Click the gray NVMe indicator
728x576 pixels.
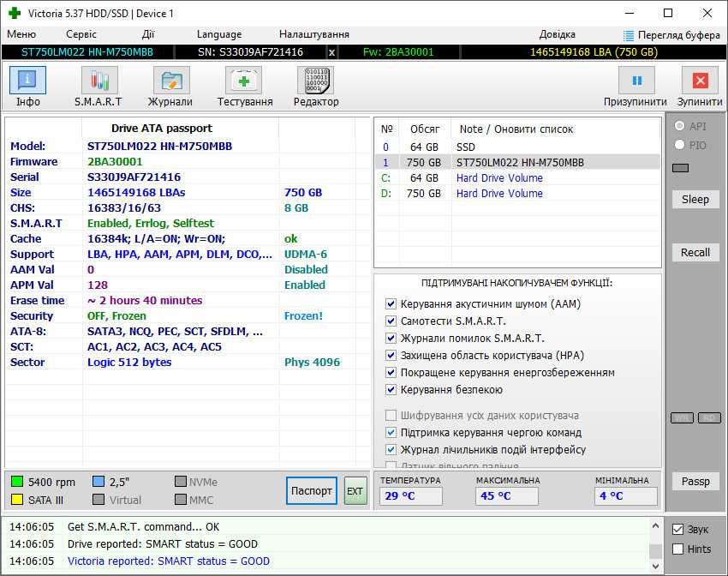coord(181,482)
